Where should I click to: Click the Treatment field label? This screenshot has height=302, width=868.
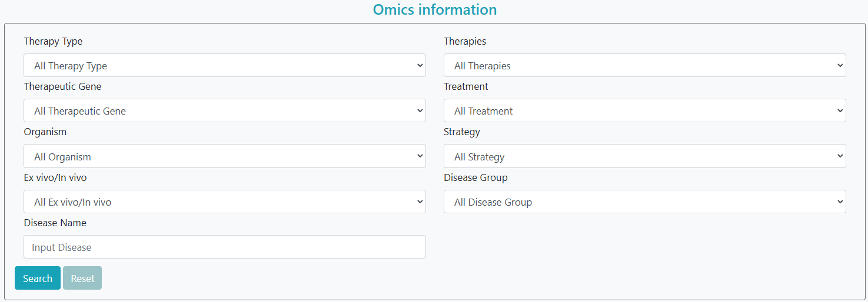click(466, 86)
